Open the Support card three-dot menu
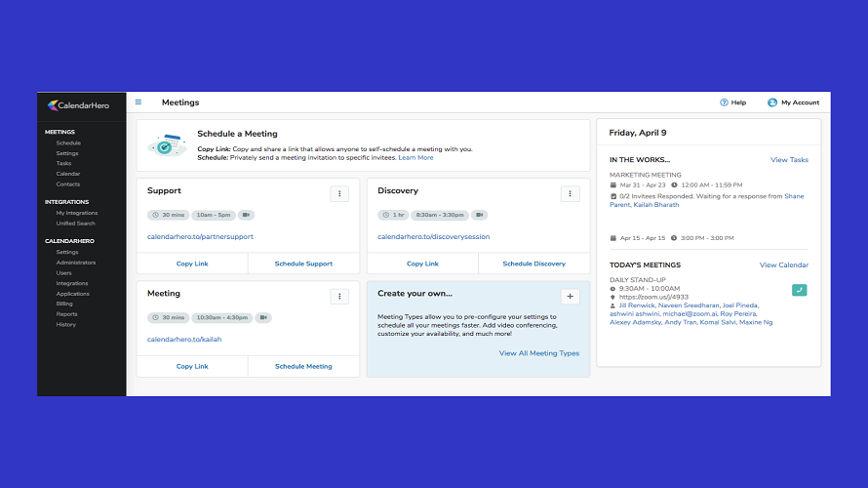This screenshot has width=868, height=488. coord(339,194)
